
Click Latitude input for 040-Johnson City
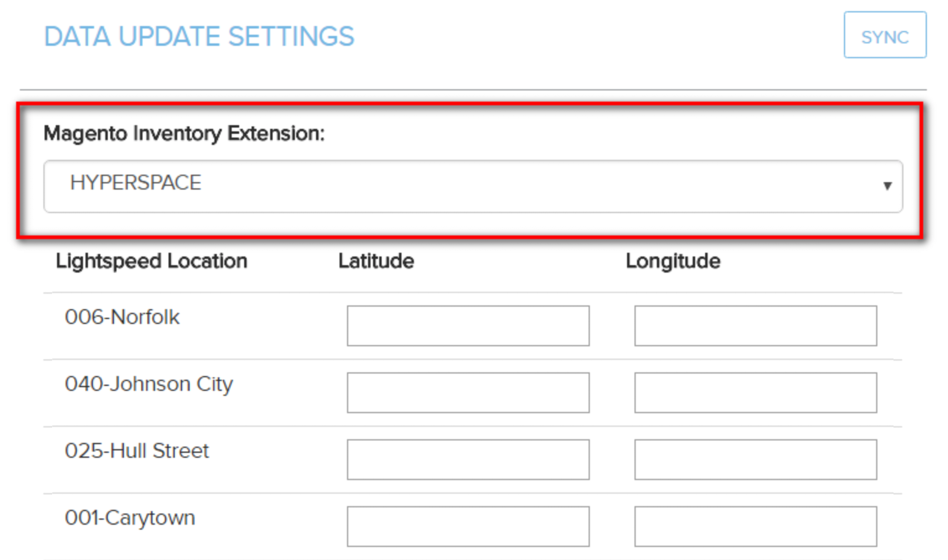[468, 393]
